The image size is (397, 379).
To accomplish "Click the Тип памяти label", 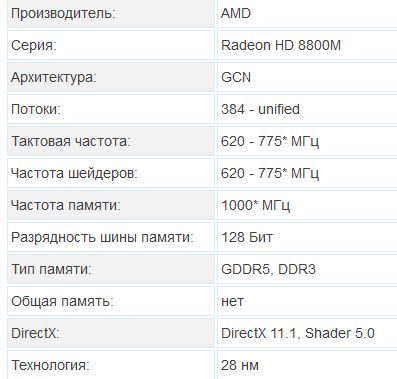I will [51, 269].
